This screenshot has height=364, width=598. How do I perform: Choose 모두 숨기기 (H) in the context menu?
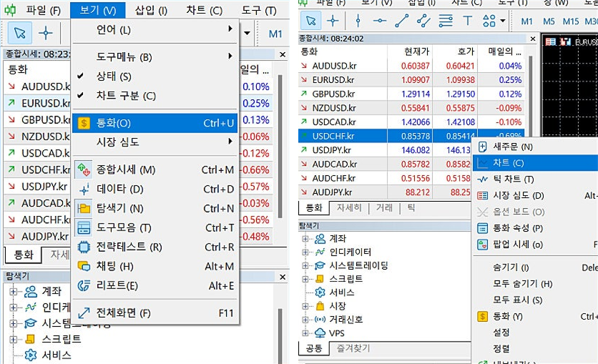535,284
